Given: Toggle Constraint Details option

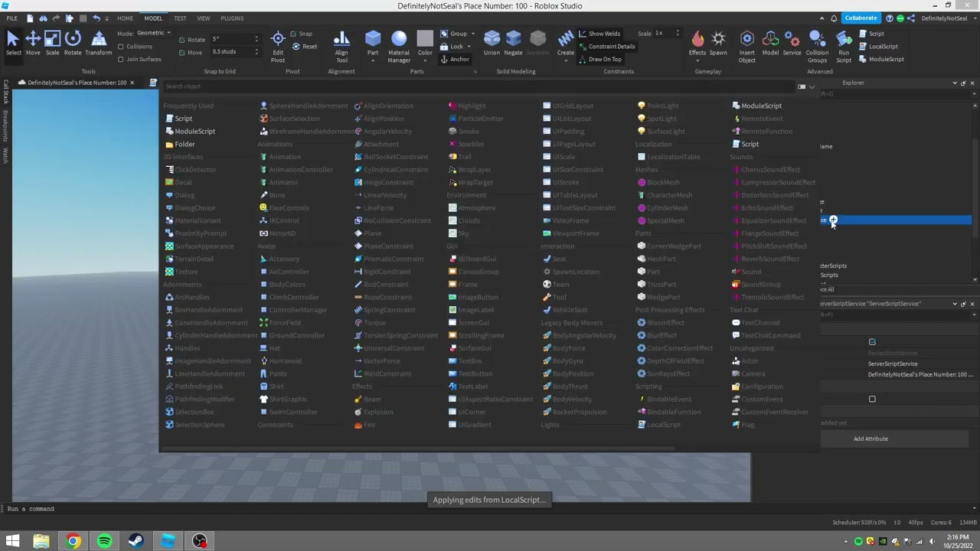Looking at the screenshot, I should click(x=607, y=46).
